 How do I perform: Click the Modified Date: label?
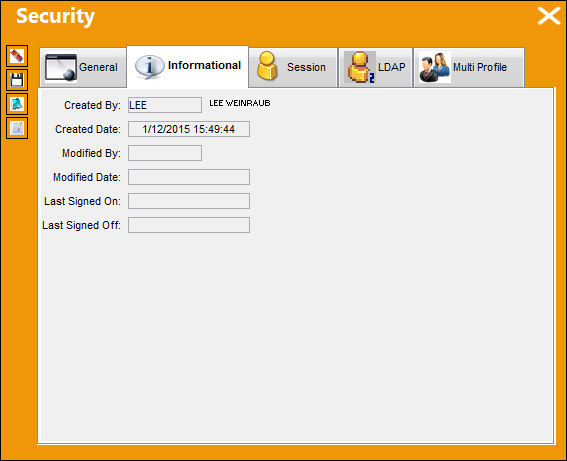coord(87,177)
